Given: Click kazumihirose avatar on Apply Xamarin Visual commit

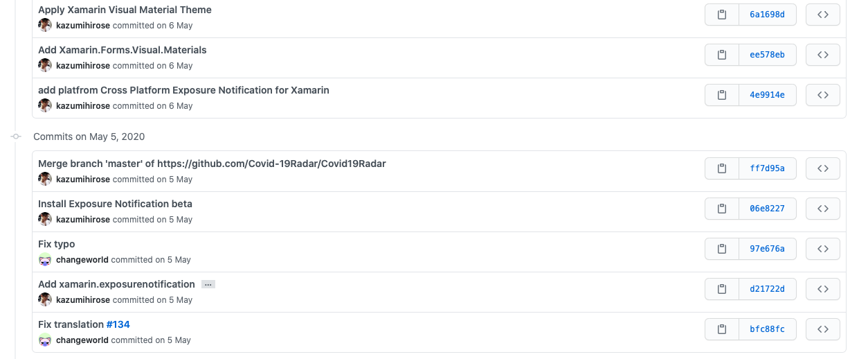Looking at the screenshot, I should (x=45, y=26).
